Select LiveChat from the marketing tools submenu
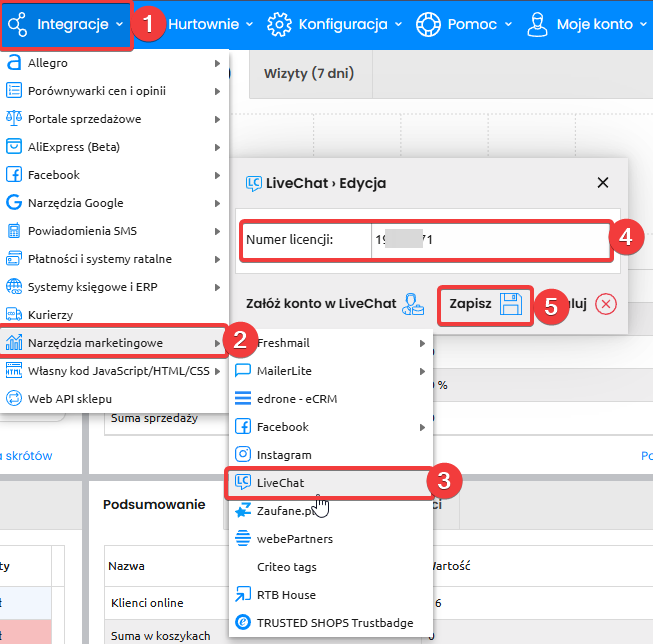 [279, 483]
